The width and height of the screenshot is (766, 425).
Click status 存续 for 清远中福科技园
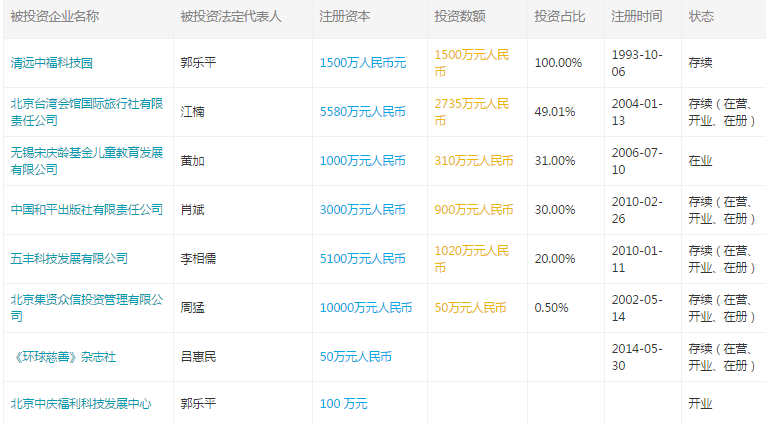coord(700,63)
